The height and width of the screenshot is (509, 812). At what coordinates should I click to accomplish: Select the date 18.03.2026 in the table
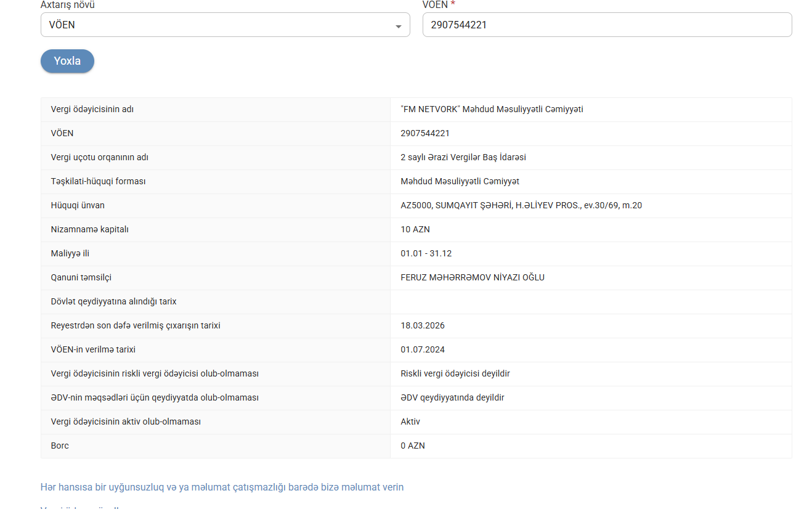[x=423, y=326]
